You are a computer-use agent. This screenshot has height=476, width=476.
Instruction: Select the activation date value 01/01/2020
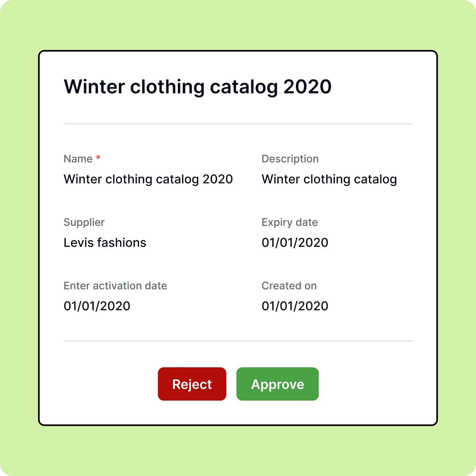97,306
